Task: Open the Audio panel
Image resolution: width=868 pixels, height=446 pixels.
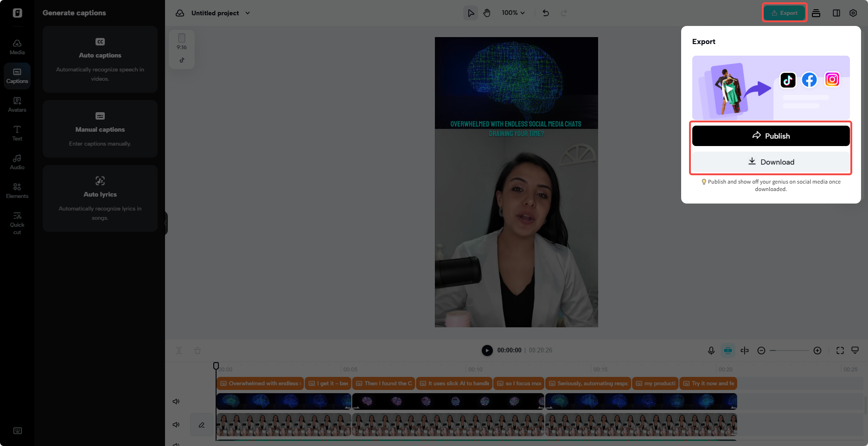Action: coord(17,162)
